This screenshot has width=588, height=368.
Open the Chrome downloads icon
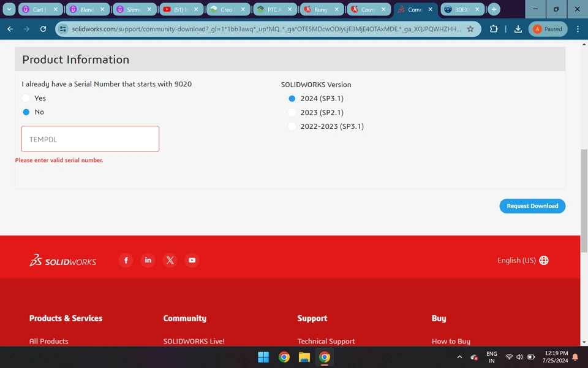[x=518, y=29]
